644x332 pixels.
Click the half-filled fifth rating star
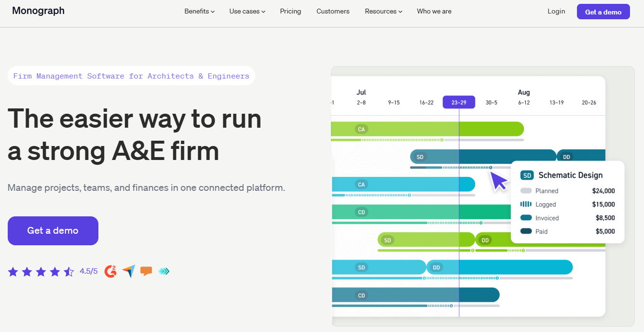69,272
